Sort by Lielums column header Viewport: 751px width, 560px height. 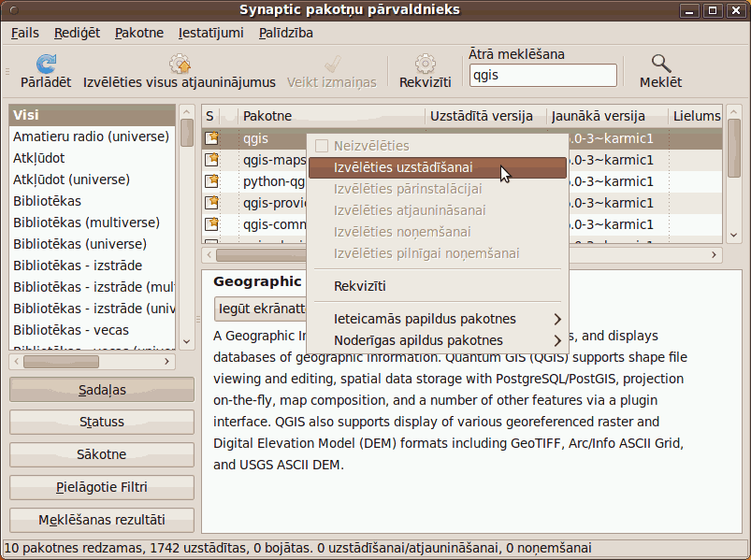tap(696, 116)
